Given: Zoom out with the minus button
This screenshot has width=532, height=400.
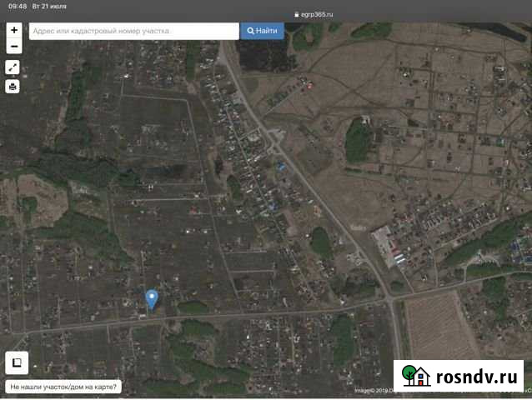Looking at the screenshot, I should click(13, 46).
